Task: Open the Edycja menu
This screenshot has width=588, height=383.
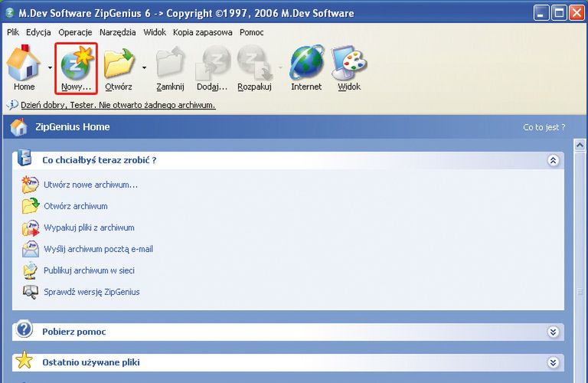Action: (x=38, y=32)
